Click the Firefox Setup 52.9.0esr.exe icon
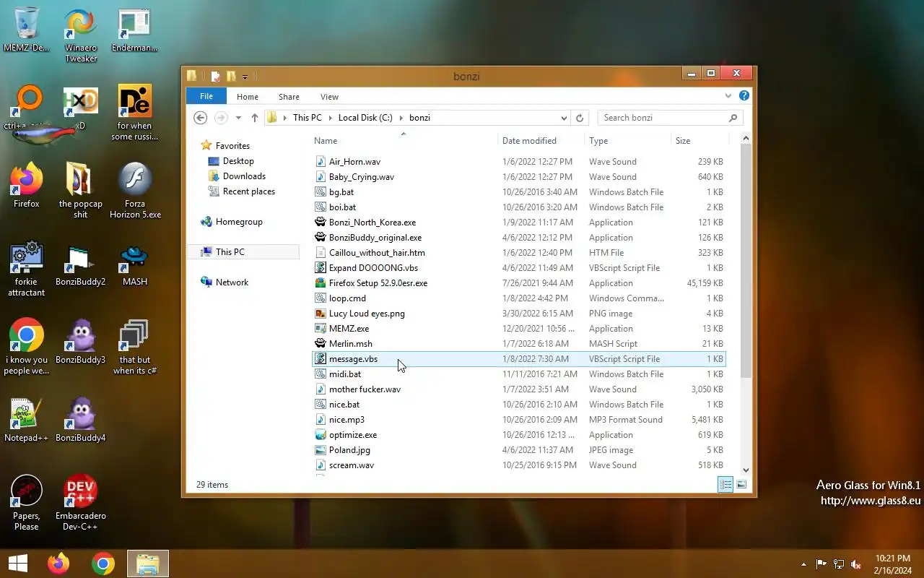Viewport: 924px width, 578px height. (x=321, y=283)
